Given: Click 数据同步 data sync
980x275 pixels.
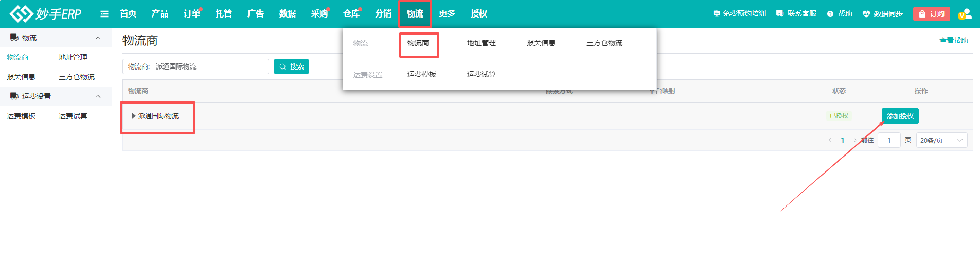Looking at the screenshot, I should [883, 14].
